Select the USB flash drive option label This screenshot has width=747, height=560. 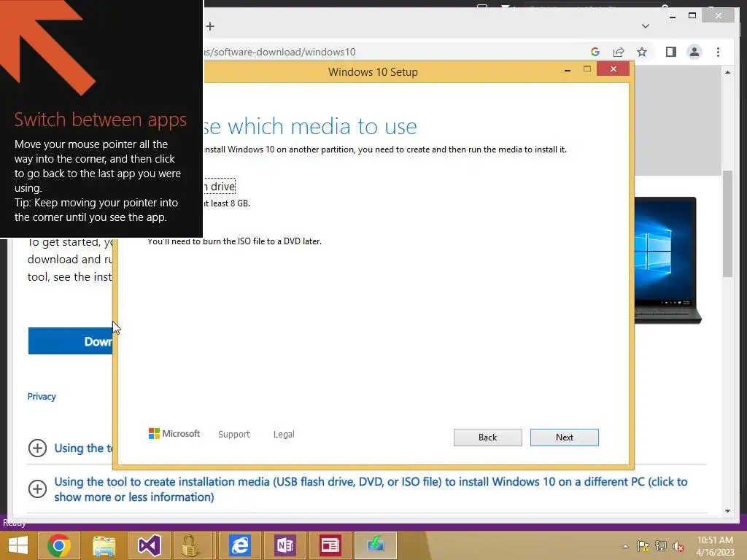220,186
